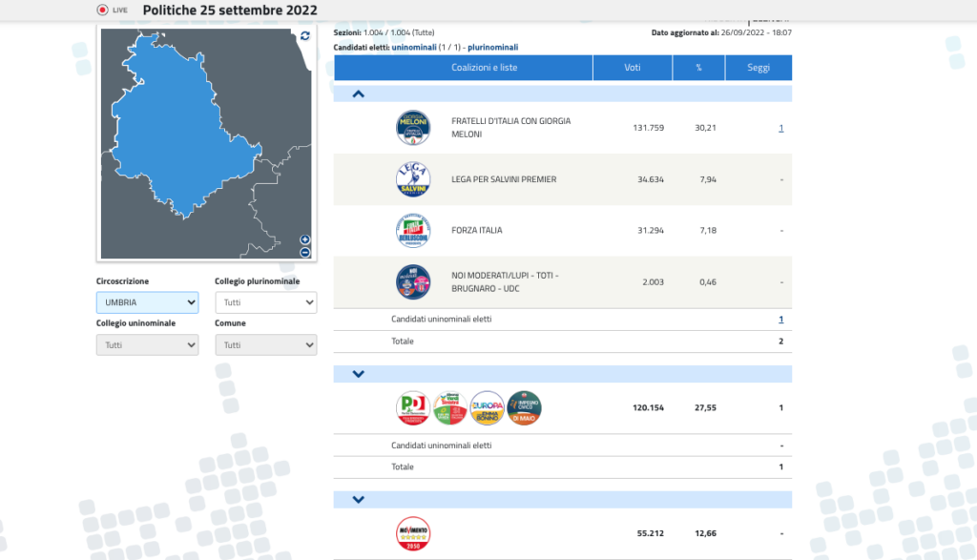Click the FORZA ITALIA list name
977x560 pixels.
pos(477,231)
